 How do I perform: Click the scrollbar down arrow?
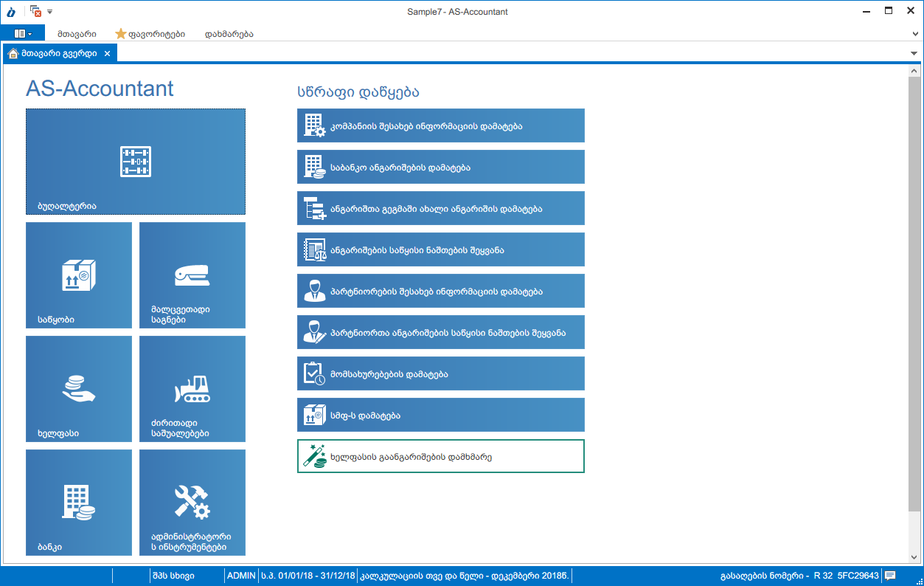[x=914, y=559]
